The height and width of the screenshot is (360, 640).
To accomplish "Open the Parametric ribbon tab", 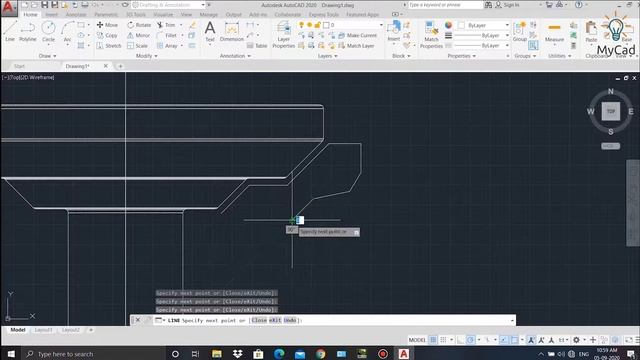I will point(106,14).
